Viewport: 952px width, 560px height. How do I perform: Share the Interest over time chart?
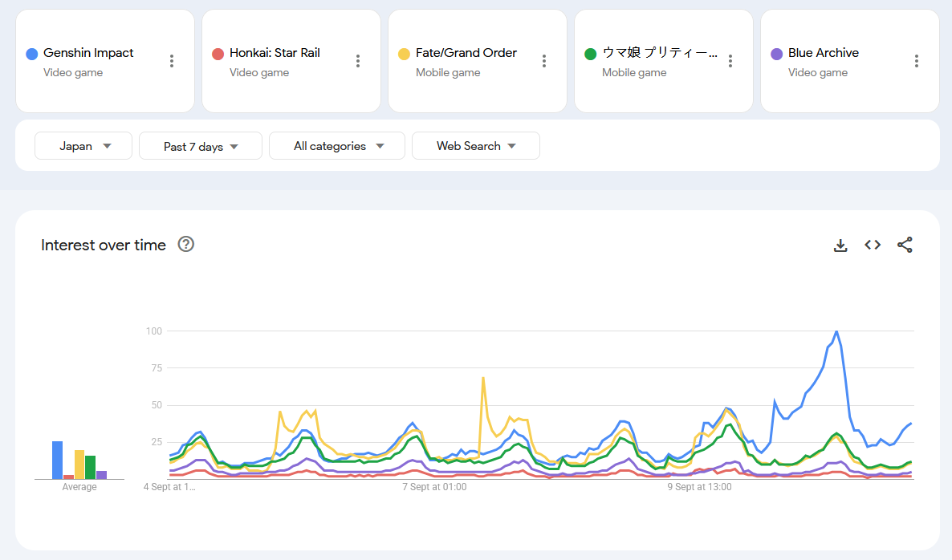[905, 246]
